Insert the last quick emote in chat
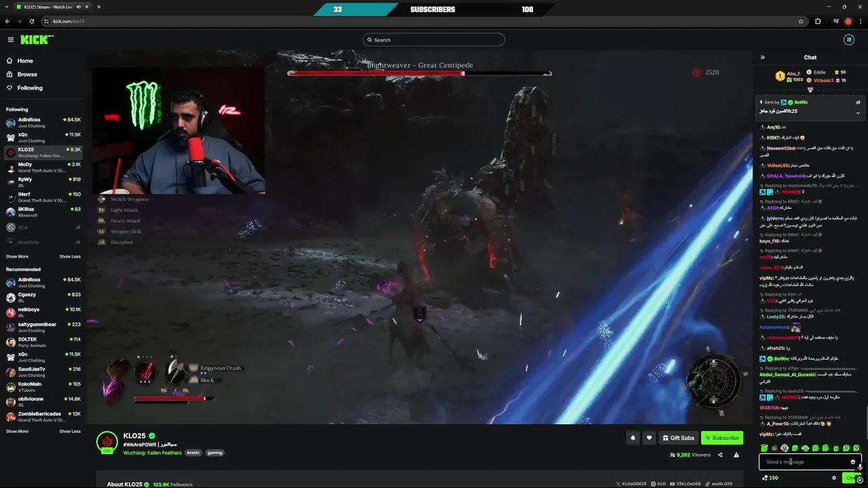 (856, 448)
